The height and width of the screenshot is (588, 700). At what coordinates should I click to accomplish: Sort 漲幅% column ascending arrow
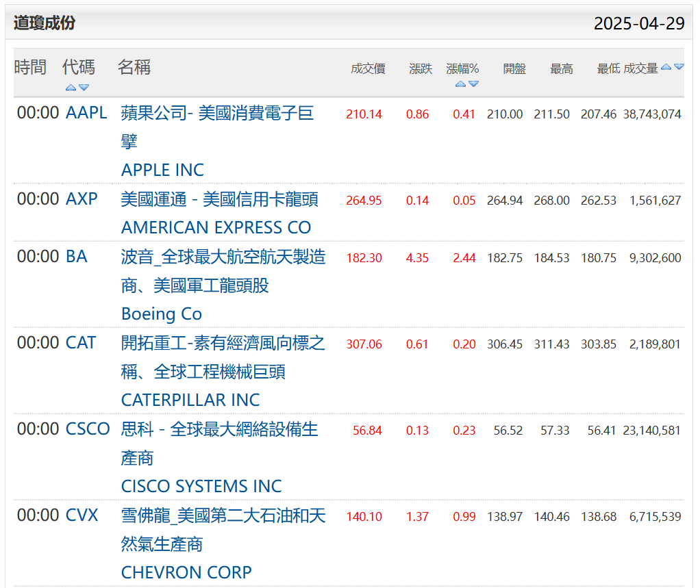(x=461, y=84)
